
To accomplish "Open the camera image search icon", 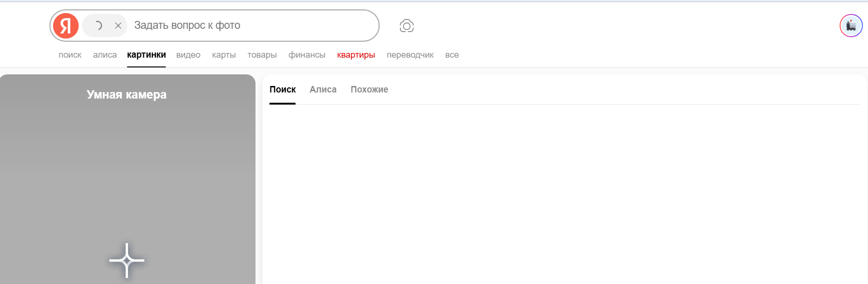I will (x=406, y=26).
